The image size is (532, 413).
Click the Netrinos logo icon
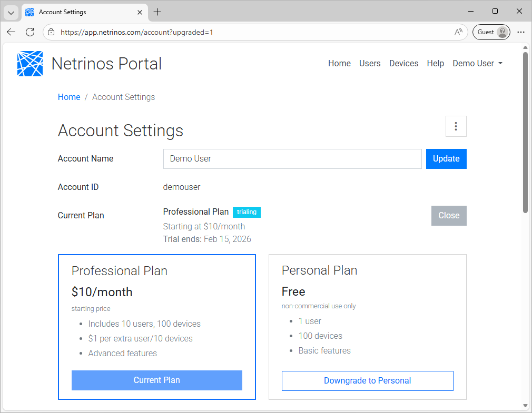click(30, 63)
